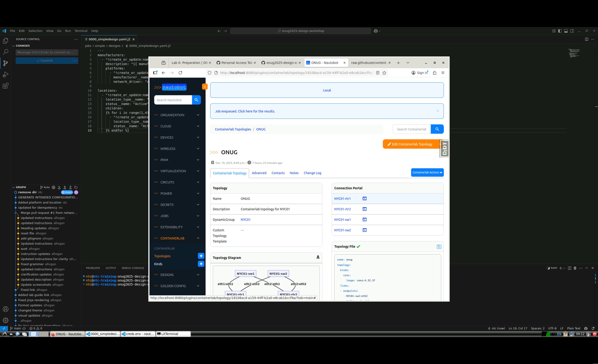Reload the Firefox page
The image size is (598, 364).
(180, 73)
